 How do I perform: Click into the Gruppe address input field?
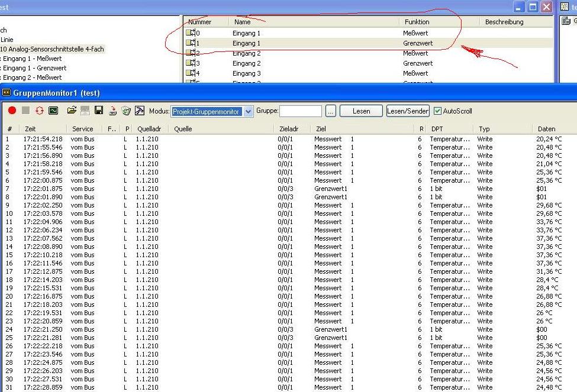pos(300,111)
